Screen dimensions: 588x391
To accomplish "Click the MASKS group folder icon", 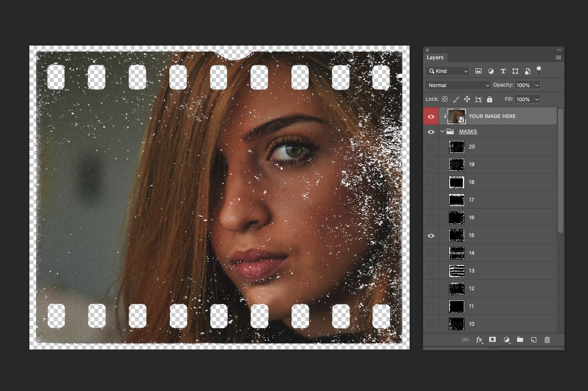I will (450, 132).
